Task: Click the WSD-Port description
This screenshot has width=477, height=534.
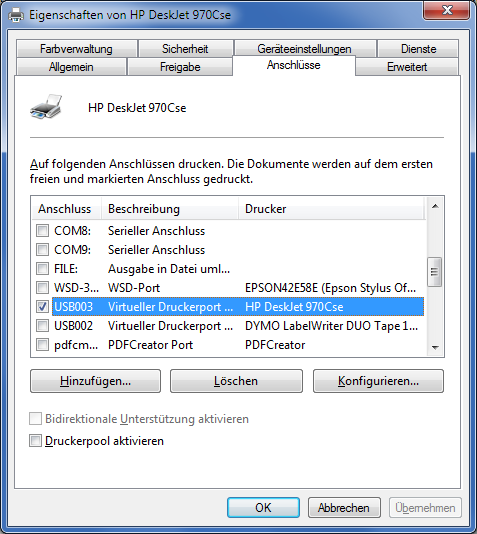Action: pyautogui.click(x=134, y=288)
